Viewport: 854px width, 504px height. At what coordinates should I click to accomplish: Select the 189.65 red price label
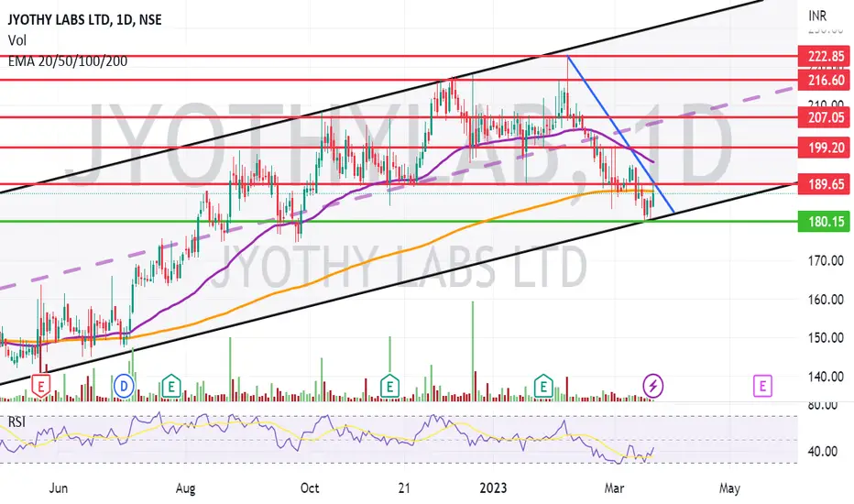point(824,184)
